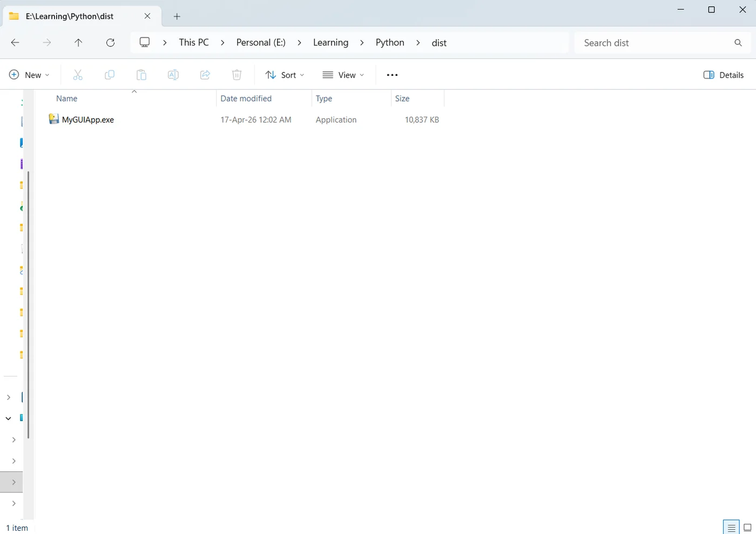
Task: Go back to the previous folder
Action: tap(15, 43)
